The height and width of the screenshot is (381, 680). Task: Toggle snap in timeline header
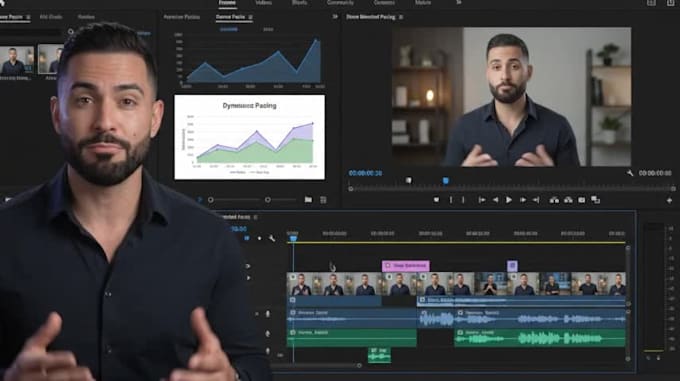[x=247, y=238]
